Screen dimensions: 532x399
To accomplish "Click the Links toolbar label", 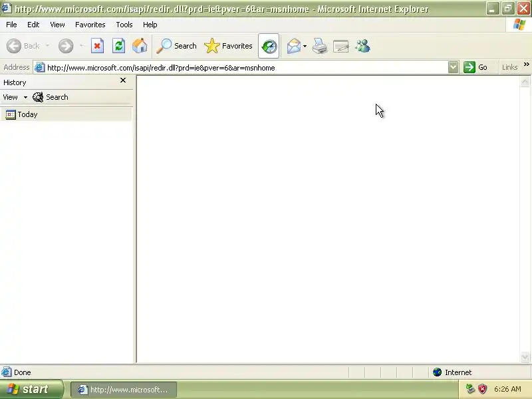I will (x=509, y=67).
